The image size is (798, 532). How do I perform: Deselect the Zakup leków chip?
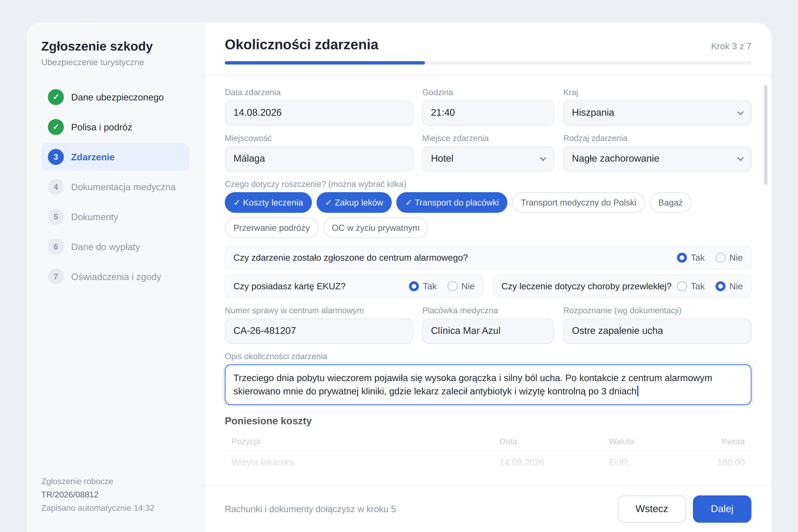pos(354,202)
